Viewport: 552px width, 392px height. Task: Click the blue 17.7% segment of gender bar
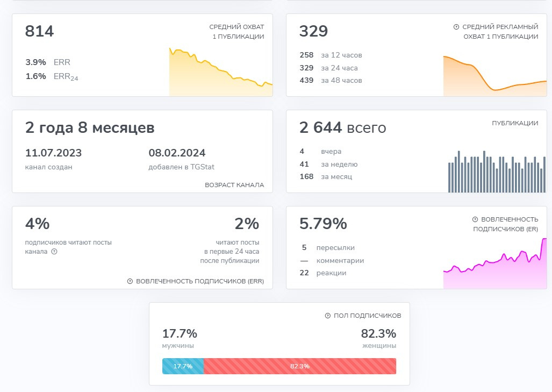pyautogui.click(x=183, y=366)
